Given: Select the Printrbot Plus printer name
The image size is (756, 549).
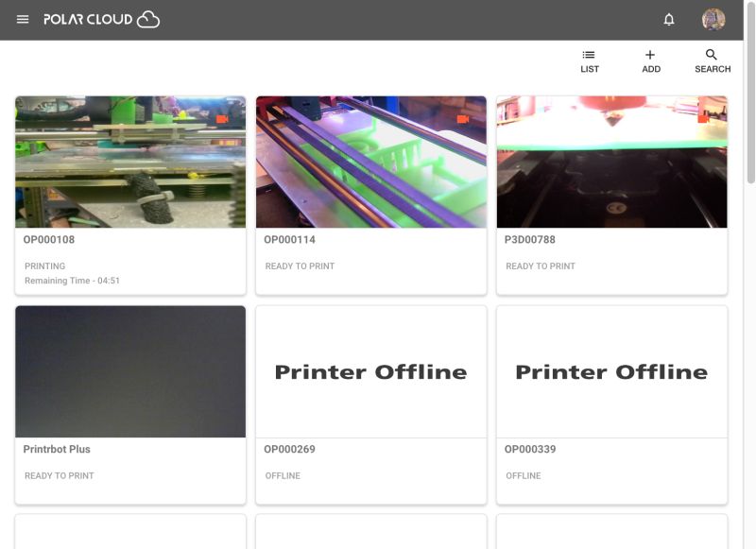Looking at the screenshot, I should (57, 449).
